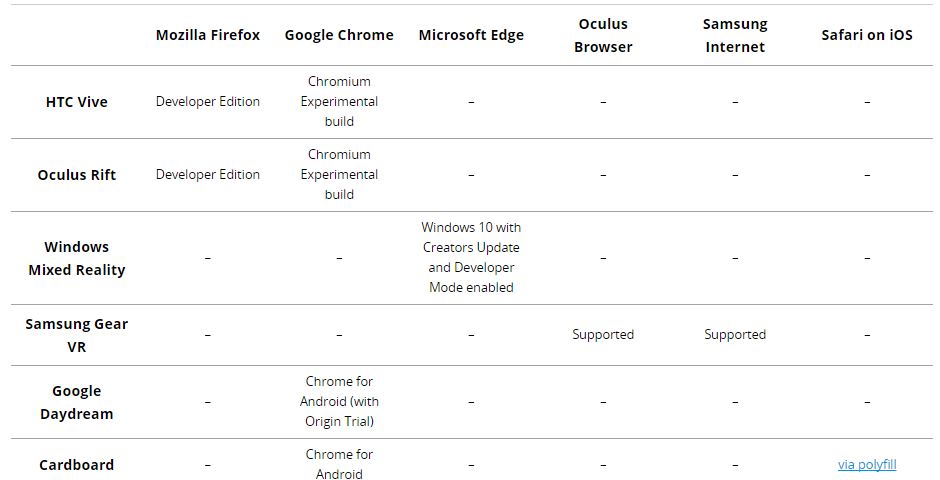The image size is (940, 480).
Task: Click the Microsoft Edge column header
Action: (x=471, y=35)
